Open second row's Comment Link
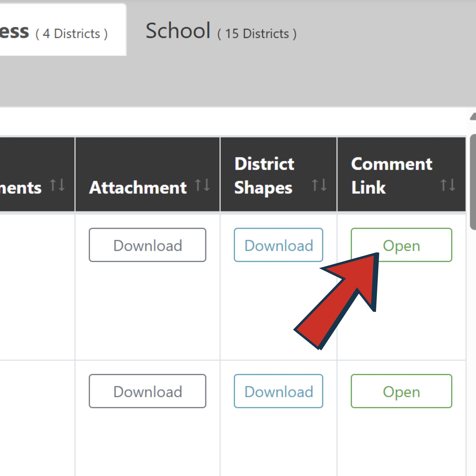Image resolution: width=476 pixels, height=476 pixels. click(401, 391)
